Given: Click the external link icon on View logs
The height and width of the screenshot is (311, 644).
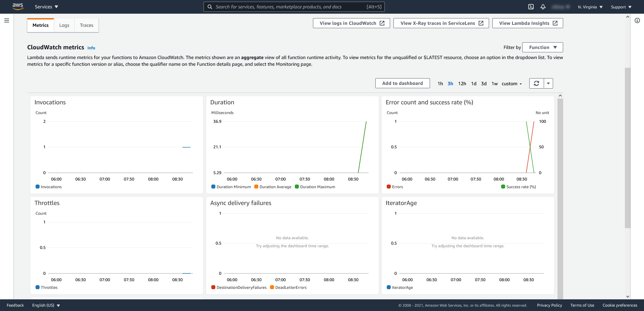Looking at the screenshot, I should (382, 23).
